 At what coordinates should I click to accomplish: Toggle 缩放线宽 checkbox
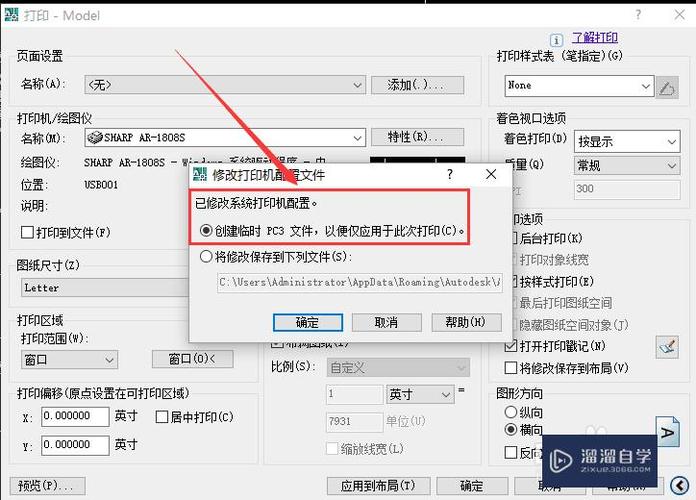[x=332, y=448]
